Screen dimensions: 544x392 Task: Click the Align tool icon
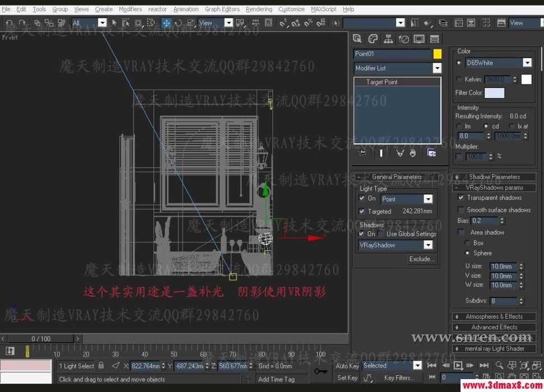(427, 23)
